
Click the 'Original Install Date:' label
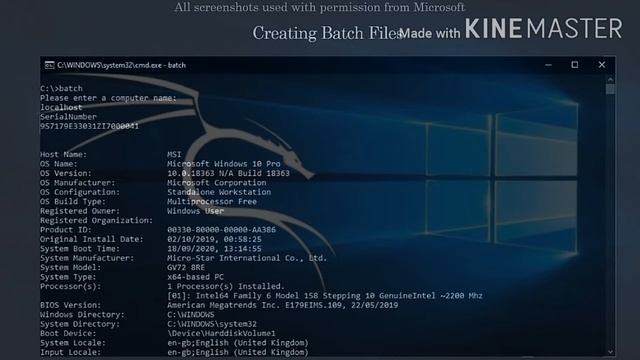click(x=92, y=239)
